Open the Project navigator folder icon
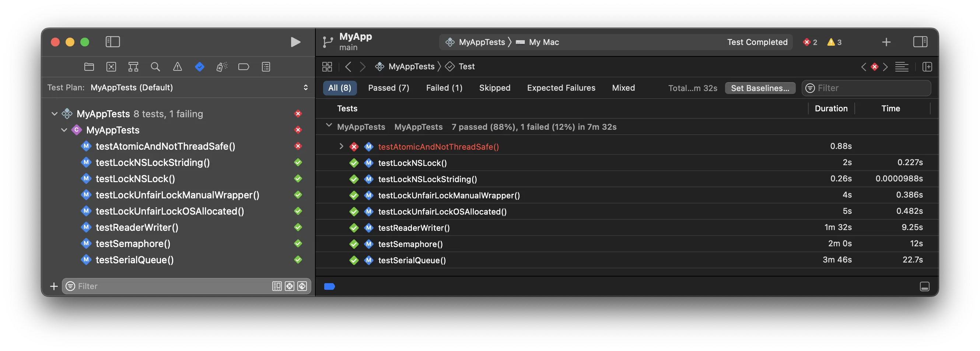Viewport: 980px width, 351px height. pyautogui.click(x=89, y=67)
